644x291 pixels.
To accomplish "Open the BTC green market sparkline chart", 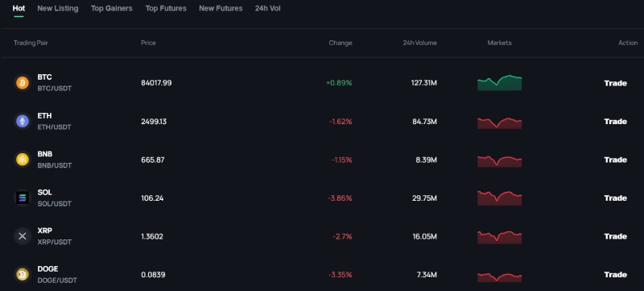I will 499,82.
